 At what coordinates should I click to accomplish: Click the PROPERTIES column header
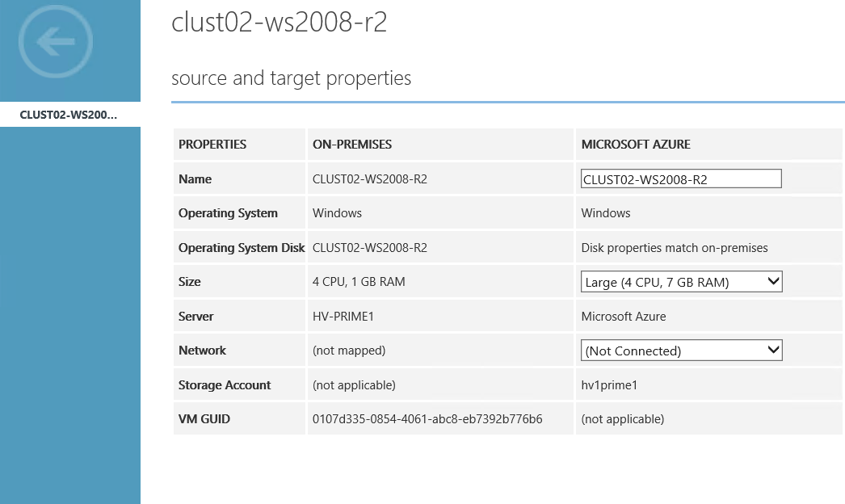pyautogui.click(x=212, y=145)
